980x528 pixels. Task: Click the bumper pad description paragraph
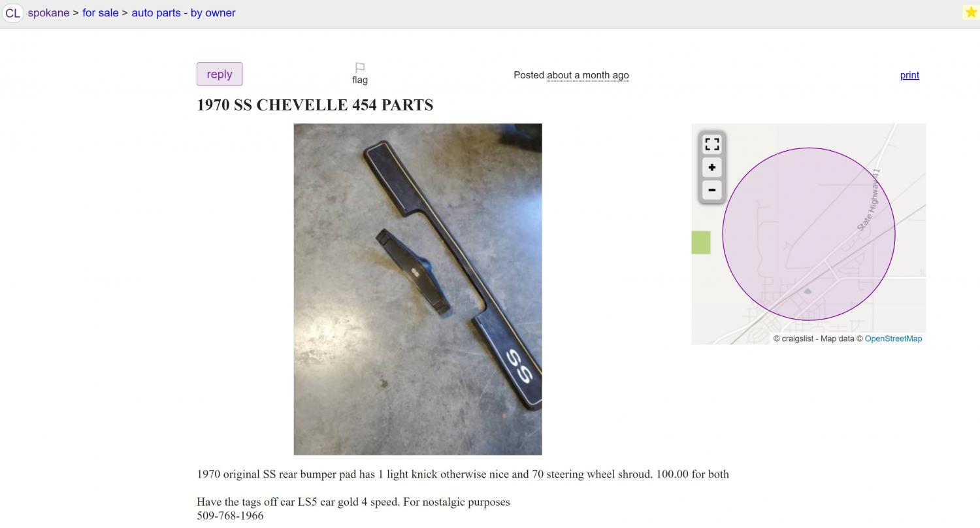point(463,474)
